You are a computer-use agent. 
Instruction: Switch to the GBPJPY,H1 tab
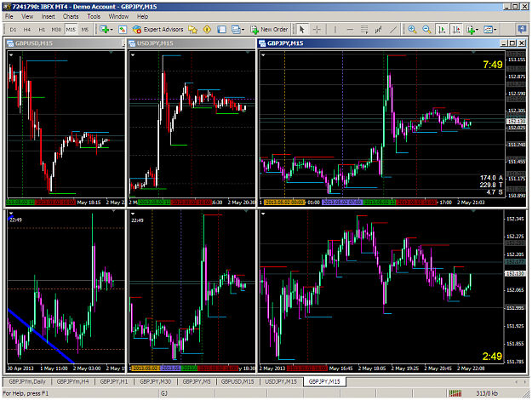(114, 381)
